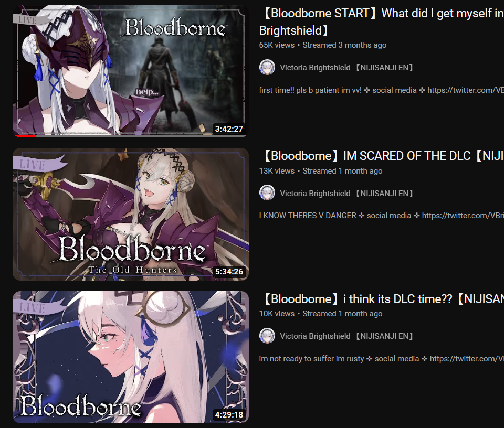Visit Victoria Brightshield channel name under third video
The image size is (504, 428).
pyautogui.click(x=346, y=336)
